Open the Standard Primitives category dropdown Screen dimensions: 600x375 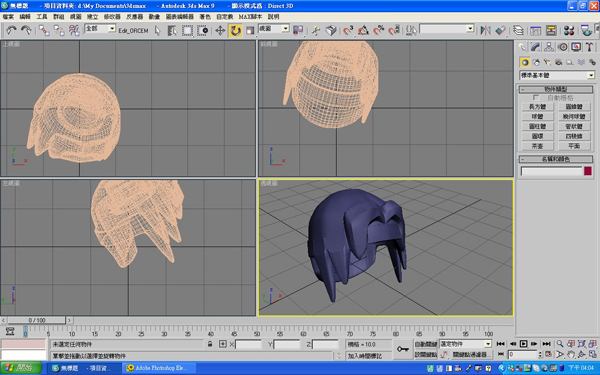(x=557, y=75)
